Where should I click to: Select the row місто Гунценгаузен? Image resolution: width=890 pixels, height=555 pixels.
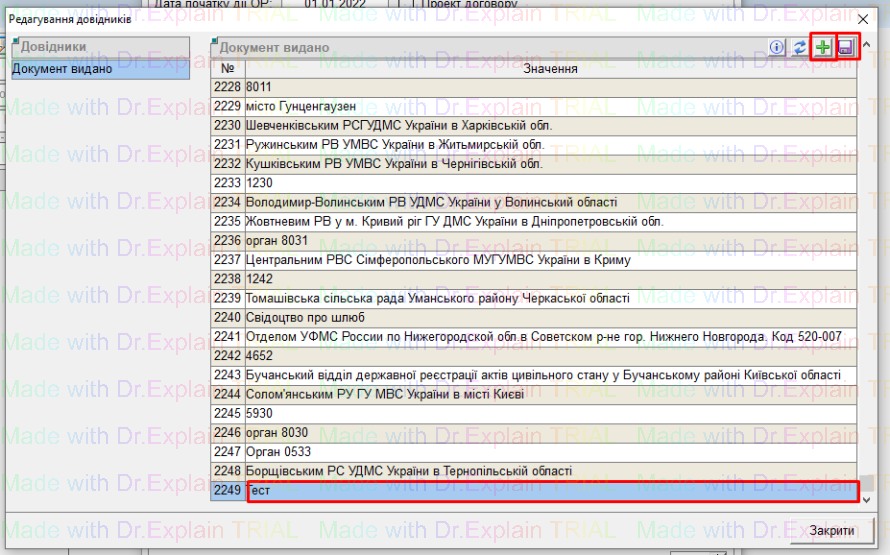(550, 106)
